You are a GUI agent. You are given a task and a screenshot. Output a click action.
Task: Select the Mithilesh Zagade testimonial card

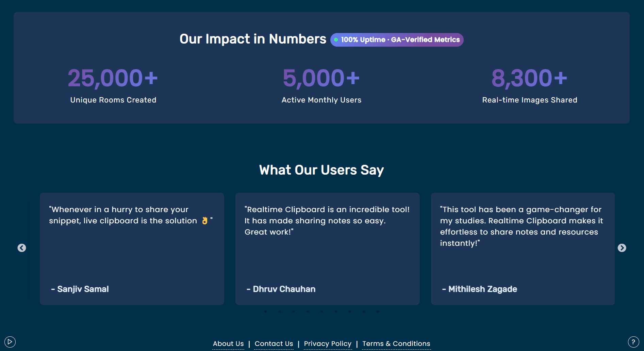(x=523, y=249)
